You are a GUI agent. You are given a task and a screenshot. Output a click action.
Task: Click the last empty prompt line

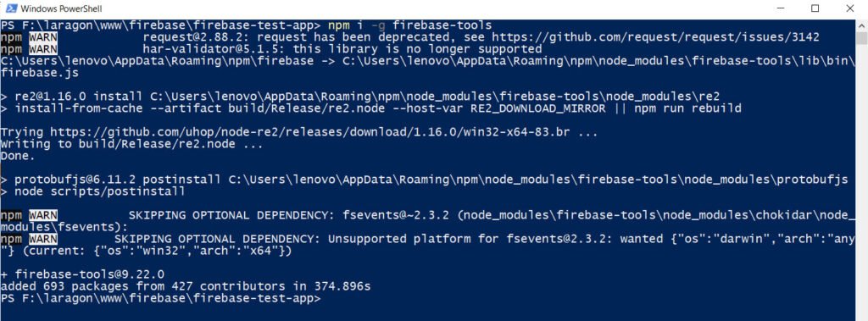point(160,298)
